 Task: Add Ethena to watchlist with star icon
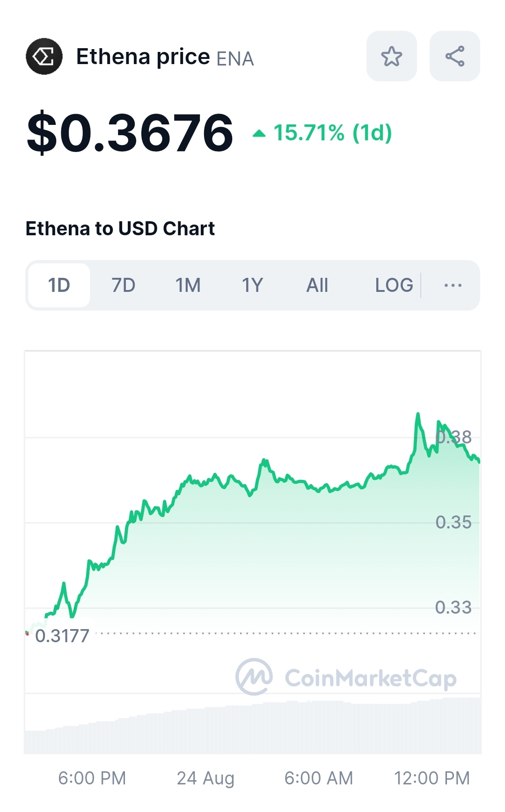pyautogui.click(x=391, y=56)
